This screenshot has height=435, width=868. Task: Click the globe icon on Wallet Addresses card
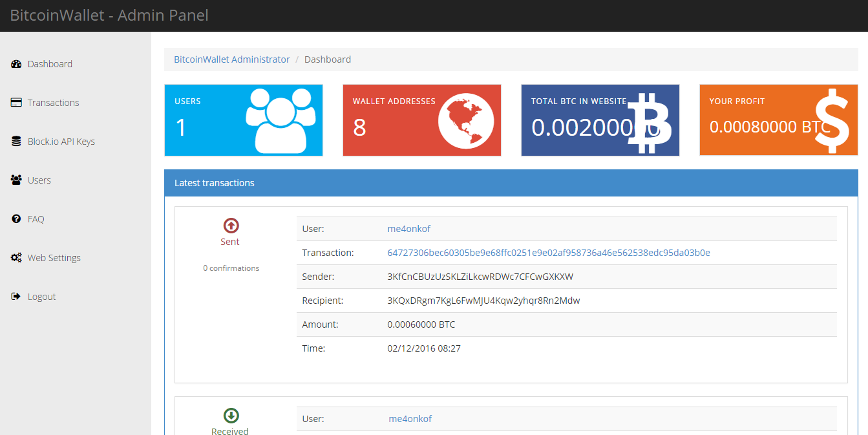coord(466,120)
